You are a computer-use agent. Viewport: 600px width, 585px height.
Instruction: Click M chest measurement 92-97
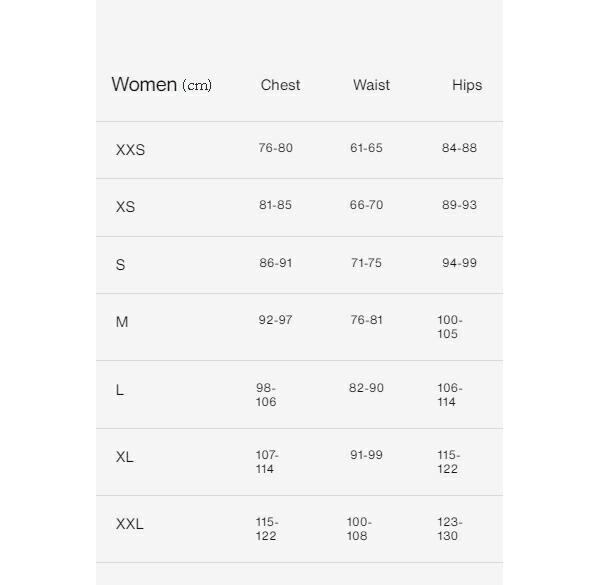(275, 320)
